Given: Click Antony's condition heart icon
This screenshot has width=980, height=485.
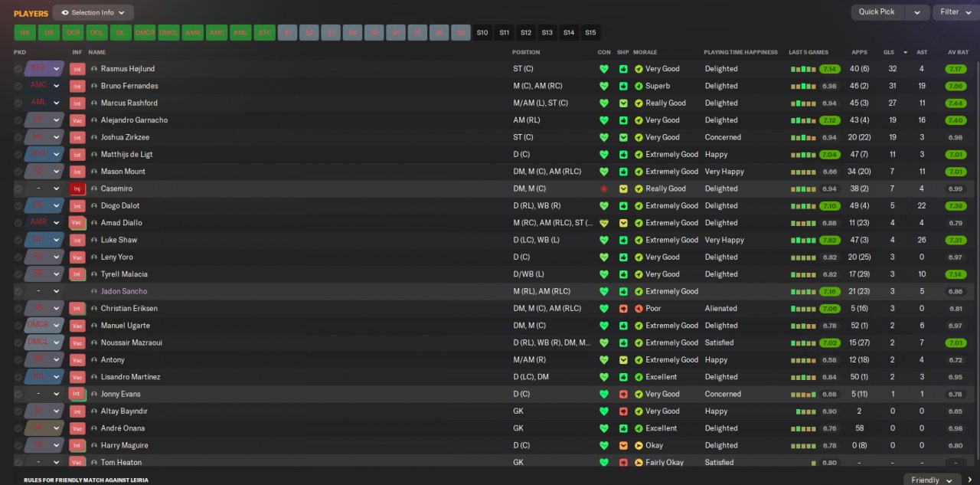Looking at the screenshot, I should [x=604, y=360].
